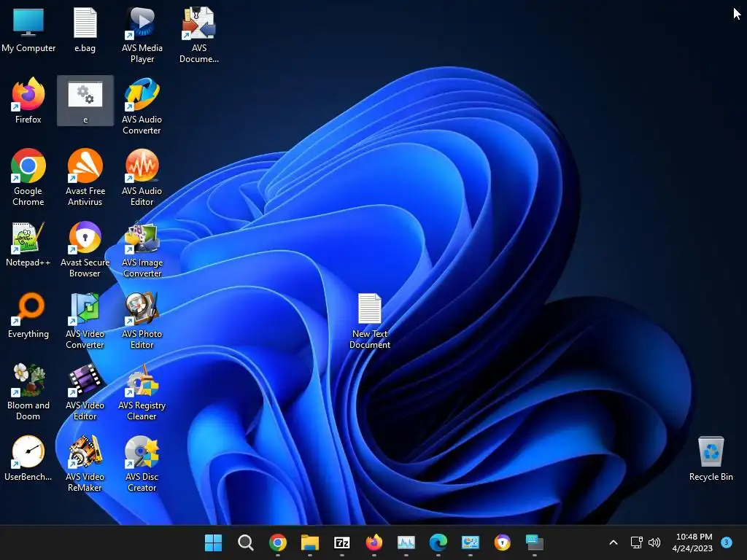The height and width of the screenshot is (560, 747).
Task: Select the Google Chrome desktop shortcut
Action: [x=28, y=178]
